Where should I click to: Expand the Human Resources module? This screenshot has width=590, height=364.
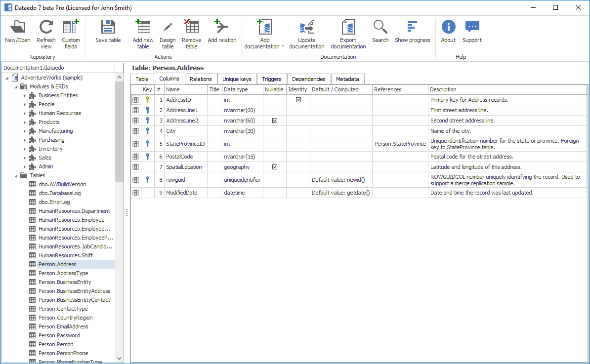[x=25, y=113]
